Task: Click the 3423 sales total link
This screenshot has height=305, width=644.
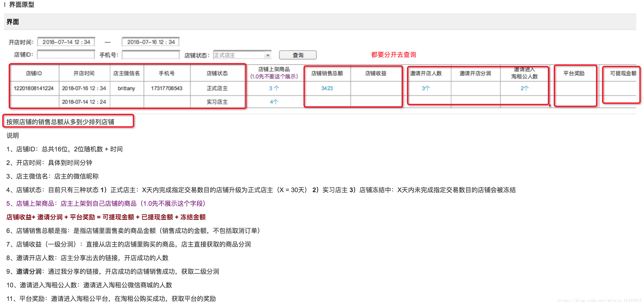Action: click(x=327, y=88)
